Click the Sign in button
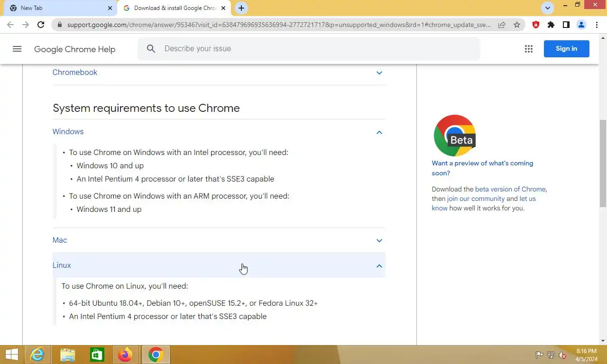The height and width of the screenshot is (364, 607). [567, 49]
